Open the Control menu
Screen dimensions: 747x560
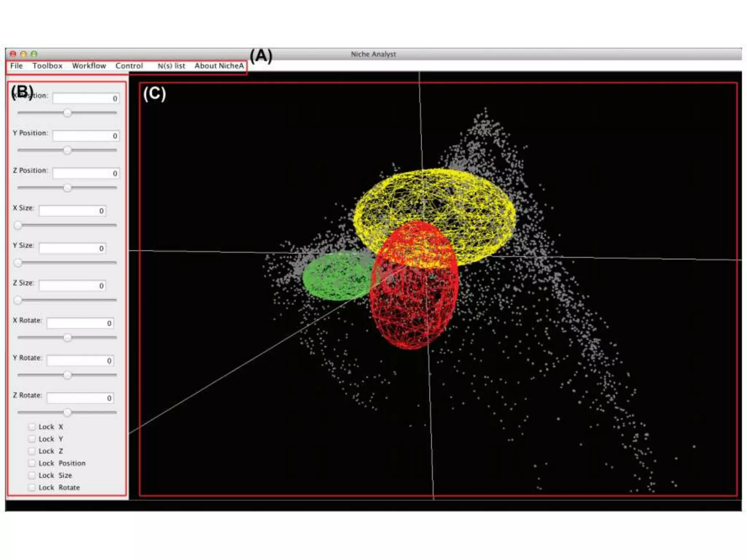129,66
